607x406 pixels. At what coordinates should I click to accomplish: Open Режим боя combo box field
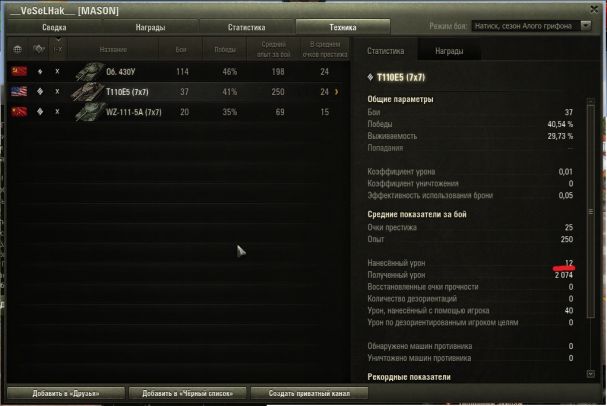coord(531,26)
